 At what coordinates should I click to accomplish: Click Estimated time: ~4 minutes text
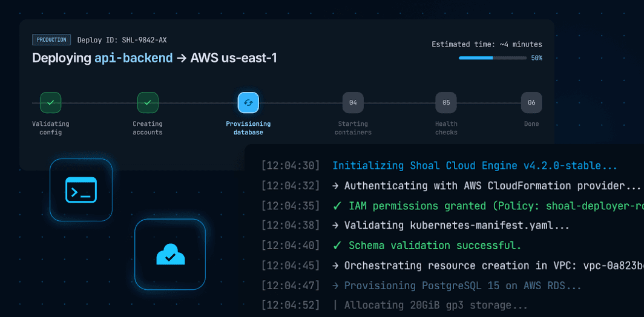tap(487, 44)
